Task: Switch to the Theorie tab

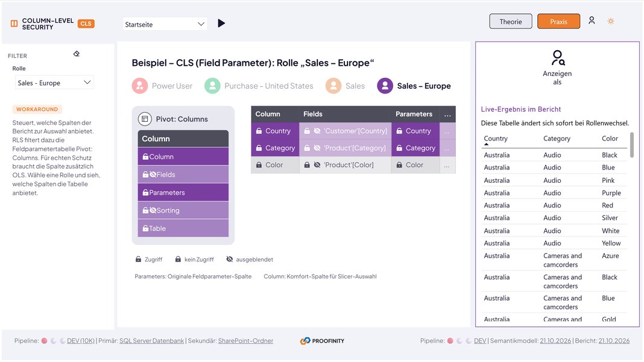Action: coord(511,21)
